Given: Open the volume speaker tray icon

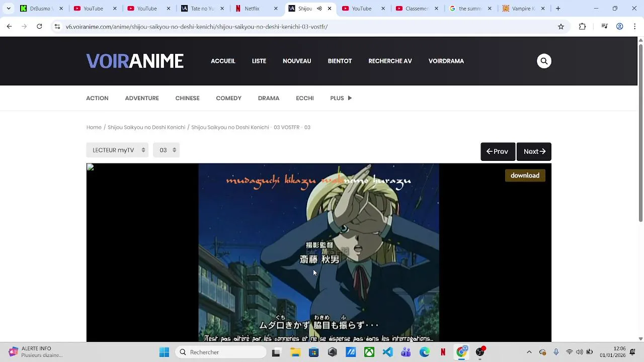Looking at the screenshot, I should click(580, 352).
